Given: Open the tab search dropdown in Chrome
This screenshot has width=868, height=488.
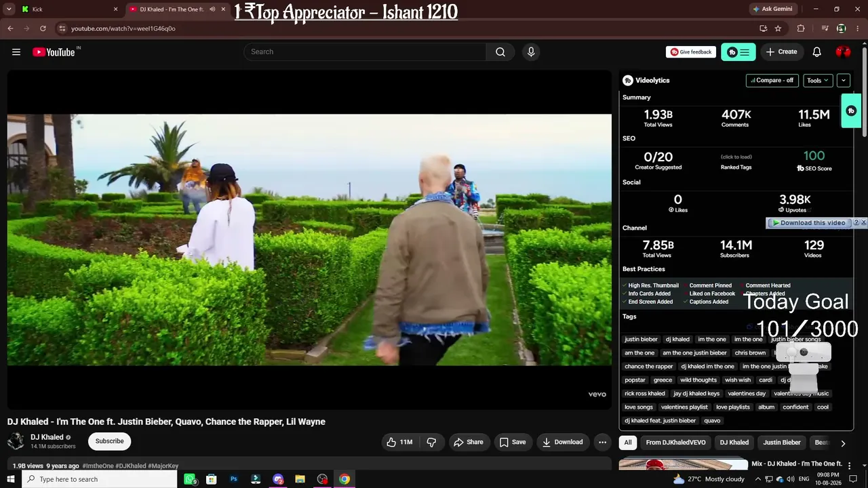Looking at the screenshot, I should (10, 9).
